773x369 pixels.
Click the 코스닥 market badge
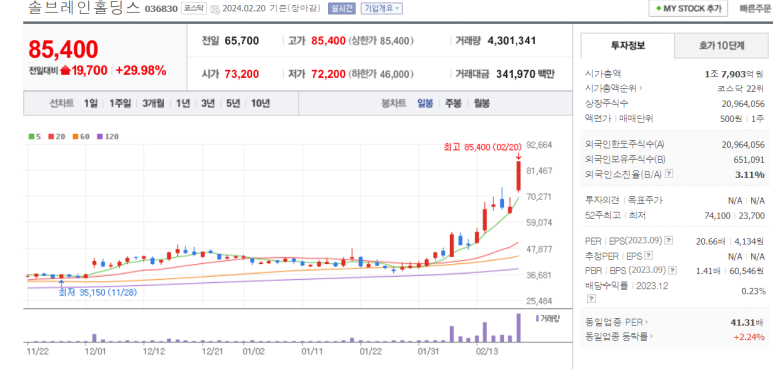(x=194, y=8)
